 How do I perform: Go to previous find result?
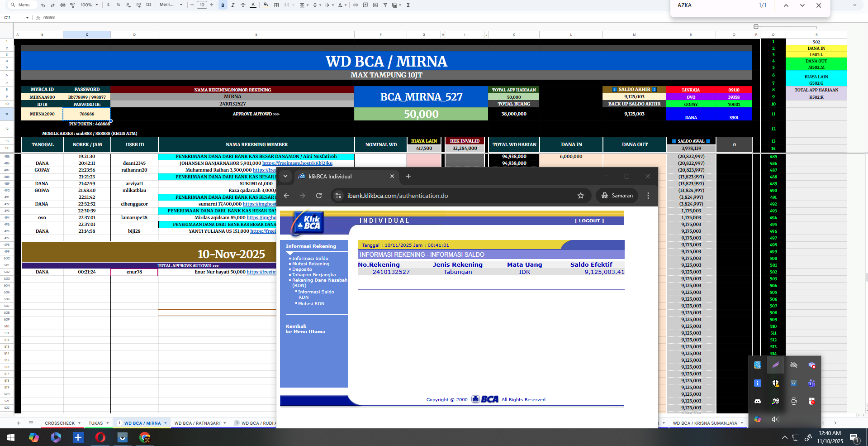[786, 5]
